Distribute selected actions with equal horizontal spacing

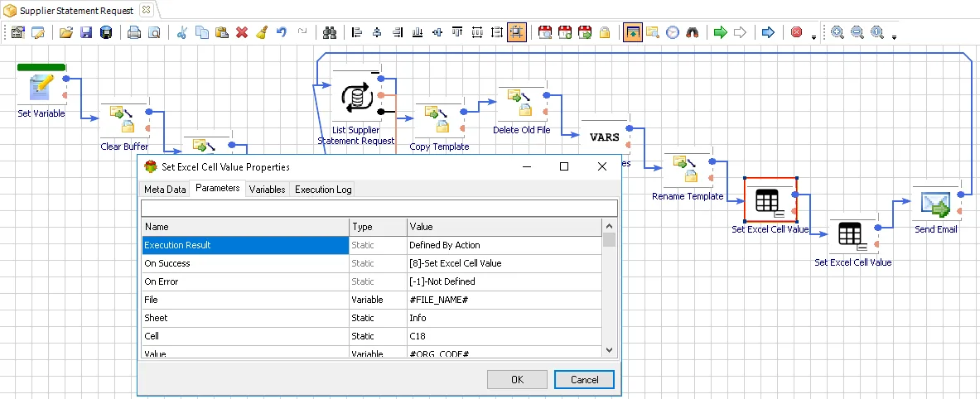(477, 32)
